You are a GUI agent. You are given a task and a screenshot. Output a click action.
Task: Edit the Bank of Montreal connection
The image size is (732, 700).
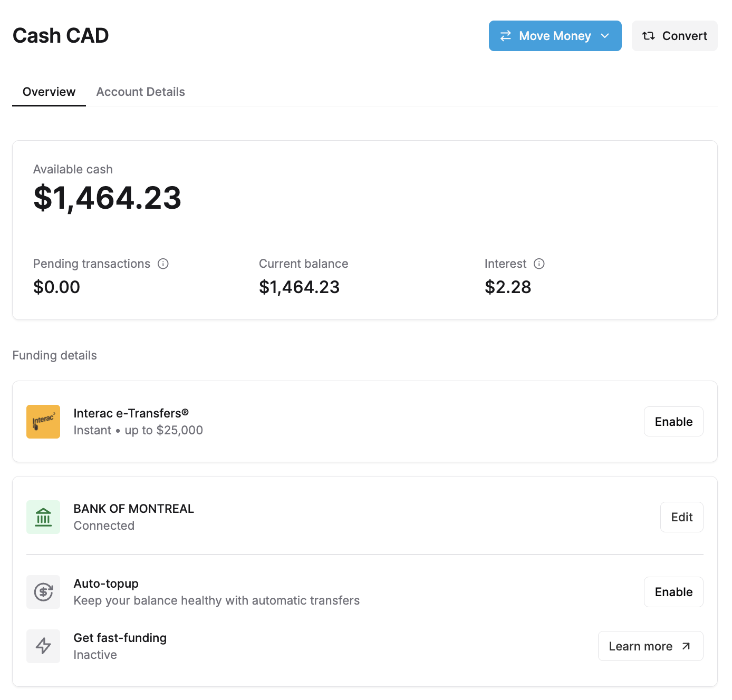681,517
